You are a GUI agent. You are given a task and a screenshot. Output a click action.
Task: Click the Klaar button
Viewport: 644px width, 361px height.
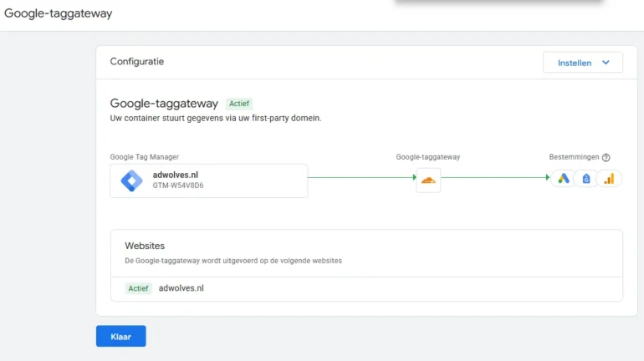(x=120, y=337)
